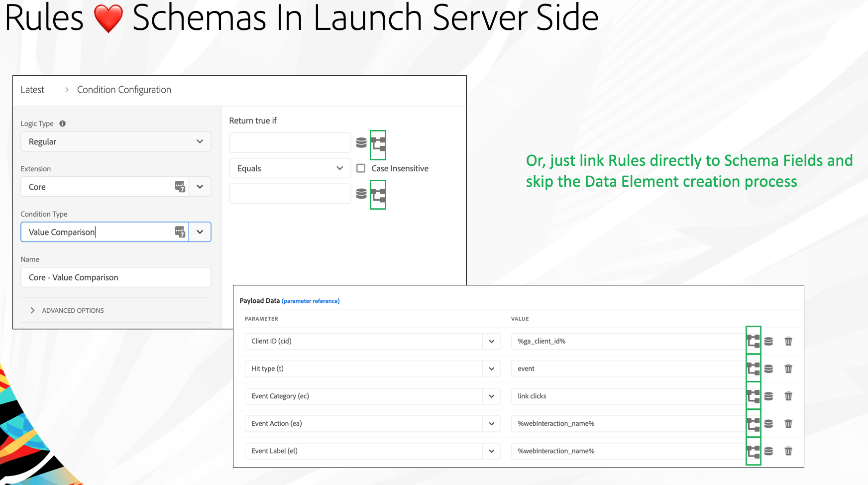This screenshot has height=485, width=868.
Task: Go to Latest breadcrumb
Action: click(32, 90)
